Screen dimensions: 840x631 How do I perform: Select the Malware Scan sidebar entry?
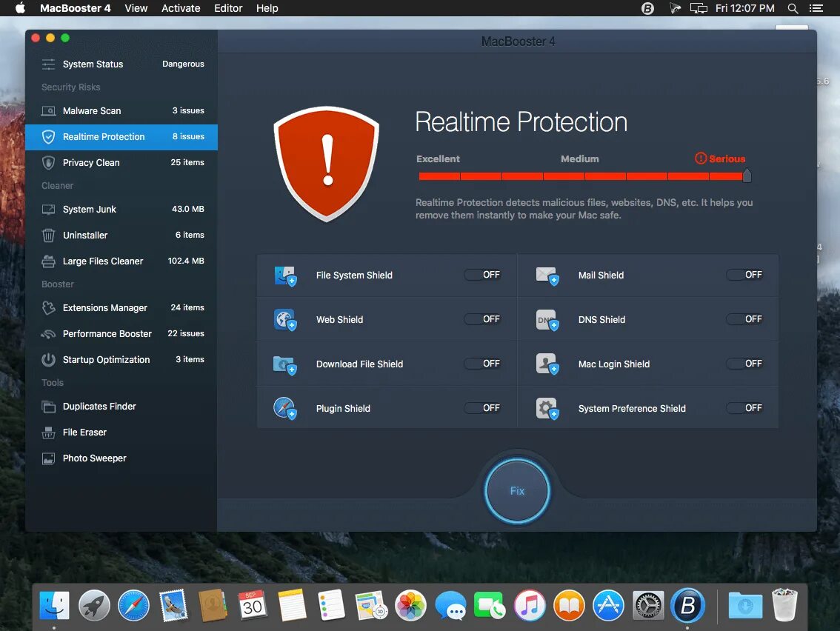[x=121, y=111]
